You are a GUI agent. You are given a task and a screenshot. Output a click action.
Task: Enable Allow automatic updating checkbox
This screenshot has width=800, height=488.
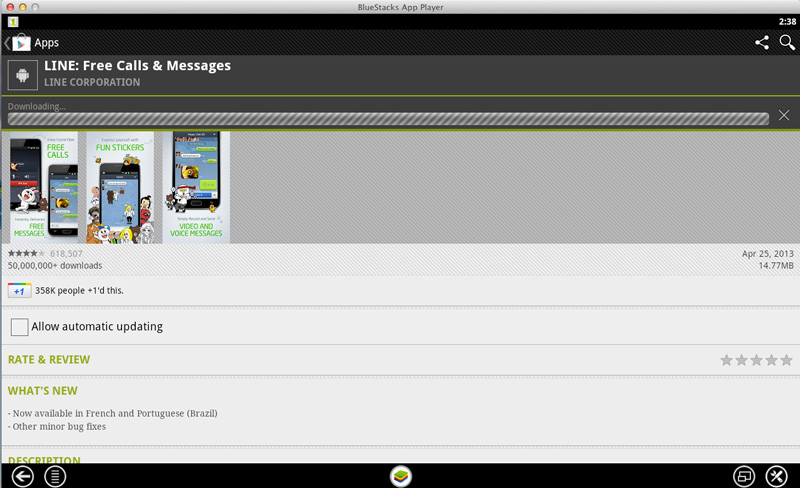pos(19,327)
